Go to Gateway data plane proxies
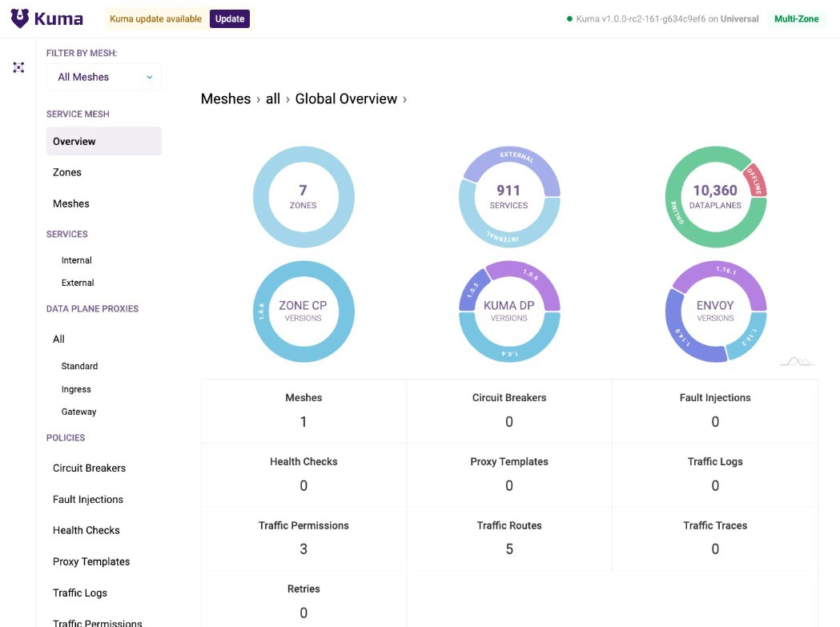This screenshot has height=627, width=840. pyautogui.click(x=78, y=412)
